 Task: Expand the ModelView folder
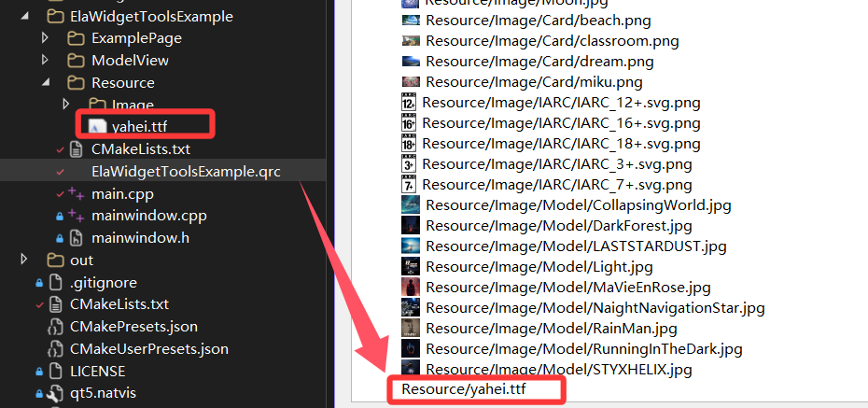tap(46, 61)
